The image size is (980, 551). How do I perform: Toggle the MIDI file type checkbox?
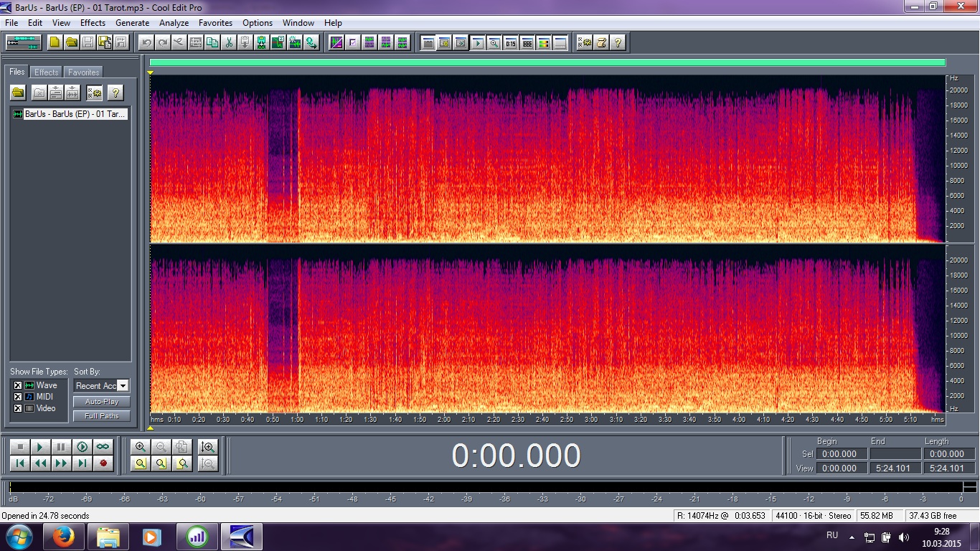(x=18, y=397)
